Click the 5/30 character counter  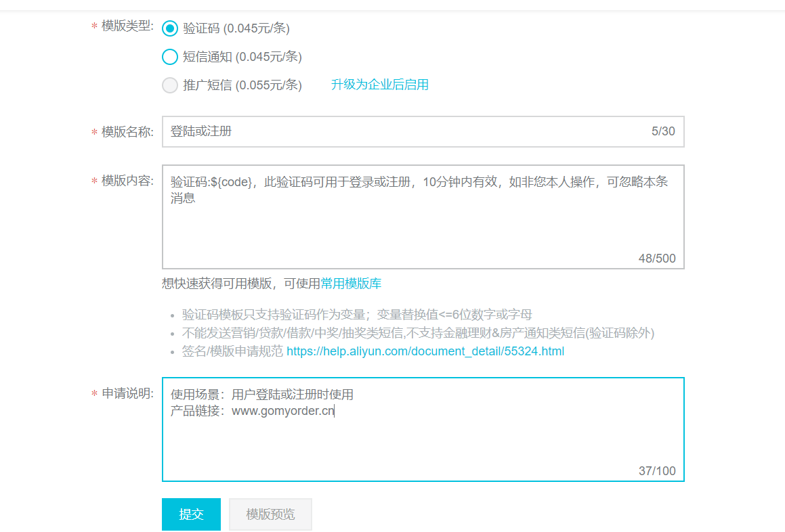[663, 131]
